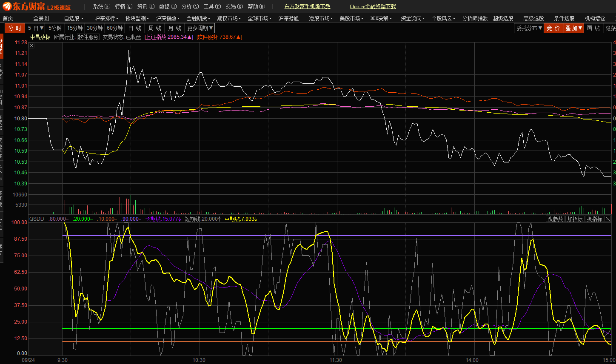The image size is (616, 364).
Task: Switch to 30分钟 chart period
Action: 95,28
